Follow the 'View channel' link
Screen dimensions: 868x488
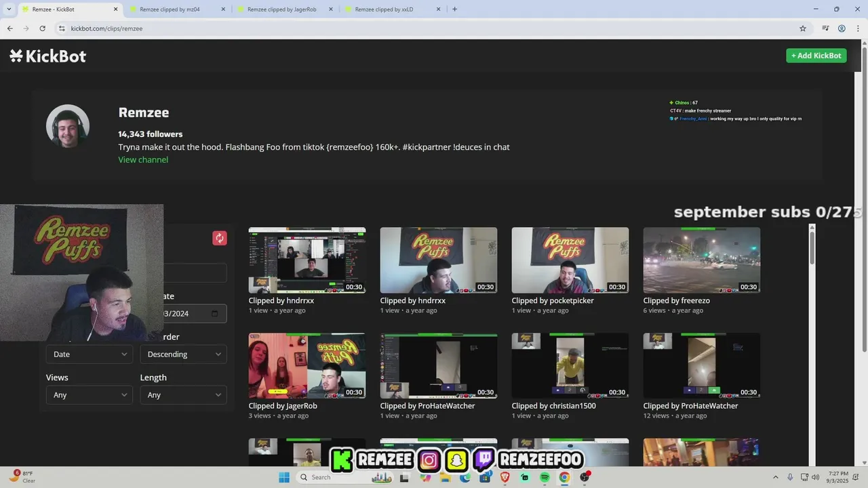coord(143,160)
